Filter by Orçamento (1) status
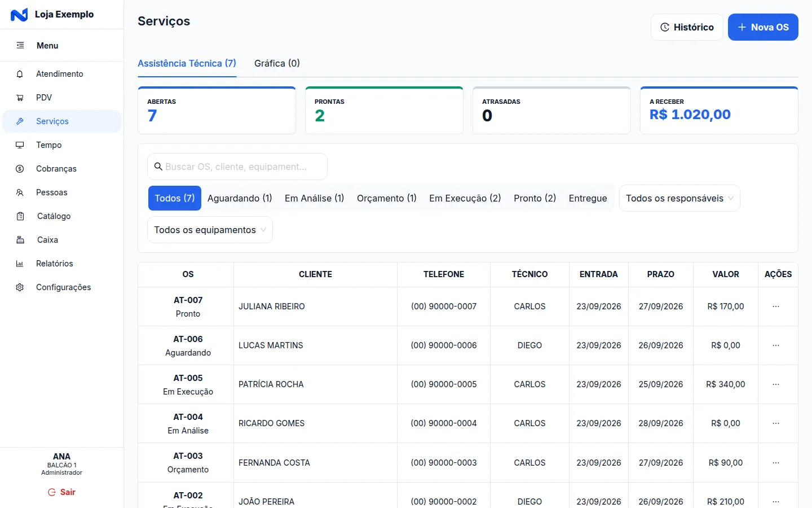The image size is (812, 508). pyautogui.click(x=387, y=198)
